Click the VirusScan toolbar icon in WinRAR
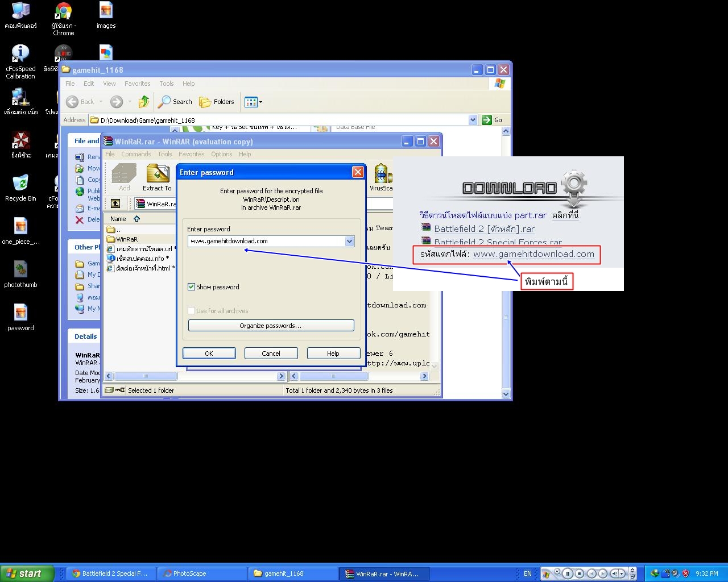This screenshot has width=728, height=582. (x=380, y=178)
